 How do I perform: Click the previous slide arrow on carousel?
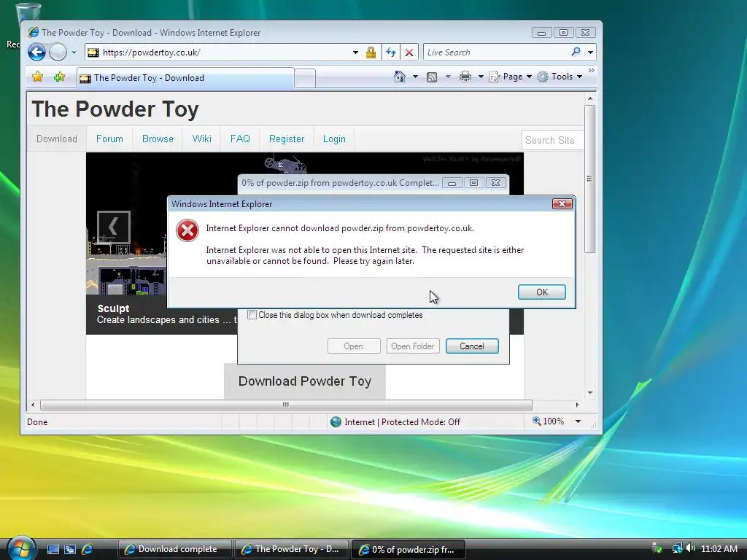[x=113, y=227]
